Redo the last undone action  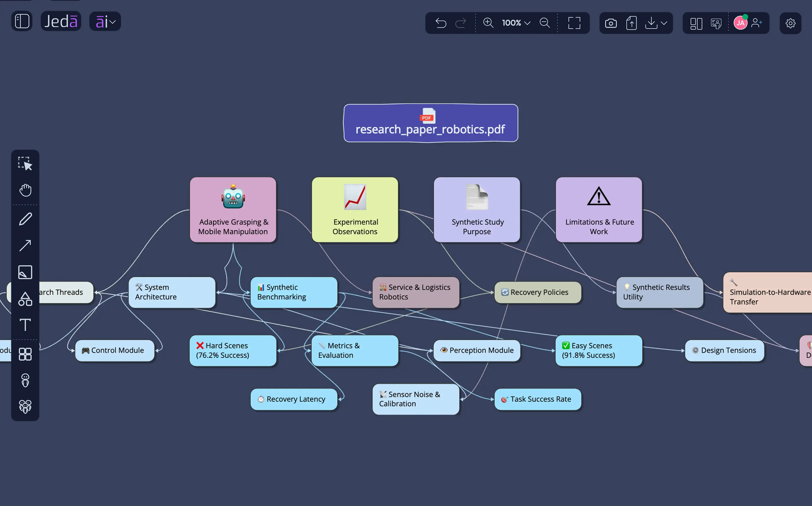pyautogui.click(x=461, y=23)
